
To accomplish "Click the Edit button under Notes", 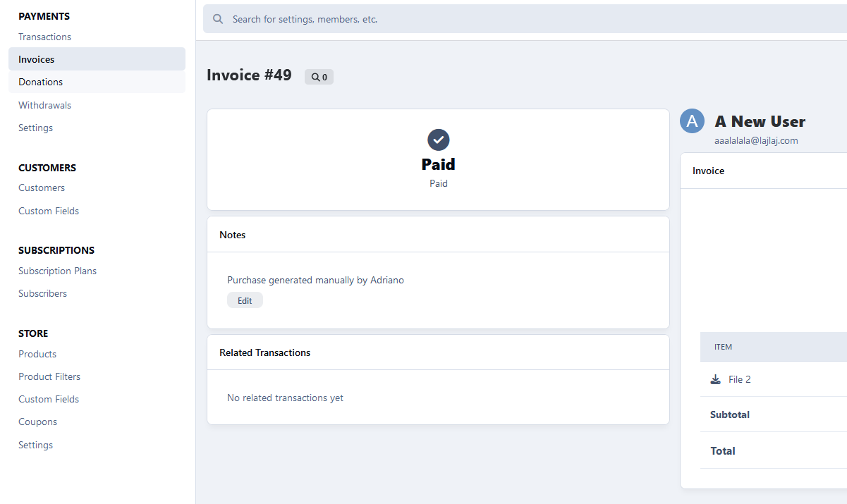I will (245, 300).
